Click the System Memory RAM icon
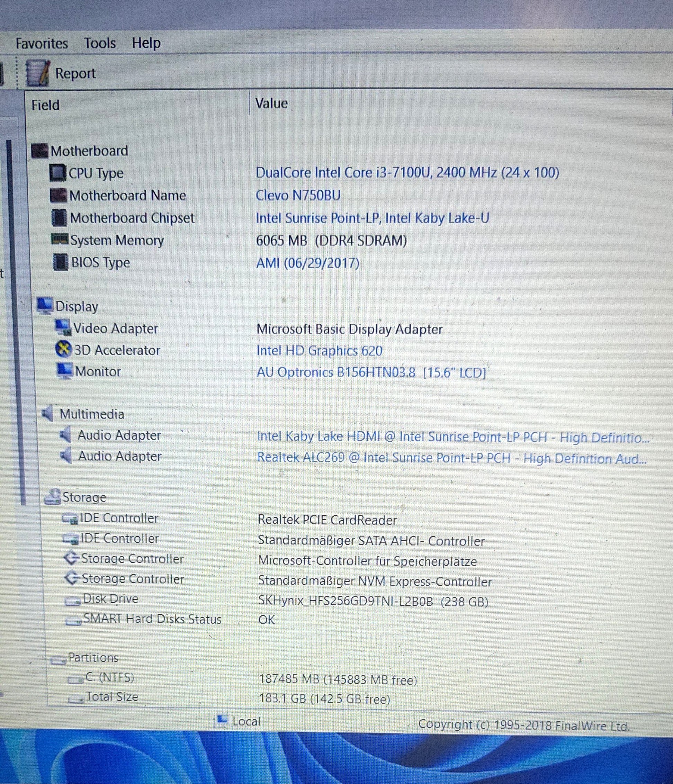The height and width of the screenshot is (784, 673). tap(60, 240)
